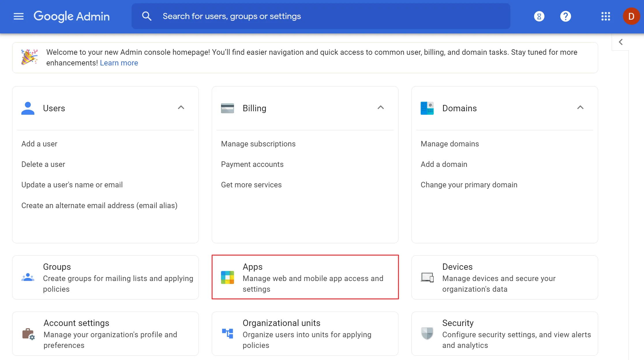644x360 pixels.
Task: Click the Help button in top navigation
Action: click(565, 16)
